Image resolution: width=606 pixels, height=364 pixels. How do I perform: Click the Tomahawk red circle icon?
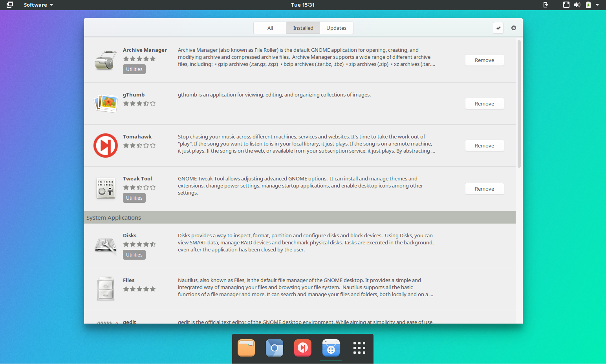coord(106,146)
